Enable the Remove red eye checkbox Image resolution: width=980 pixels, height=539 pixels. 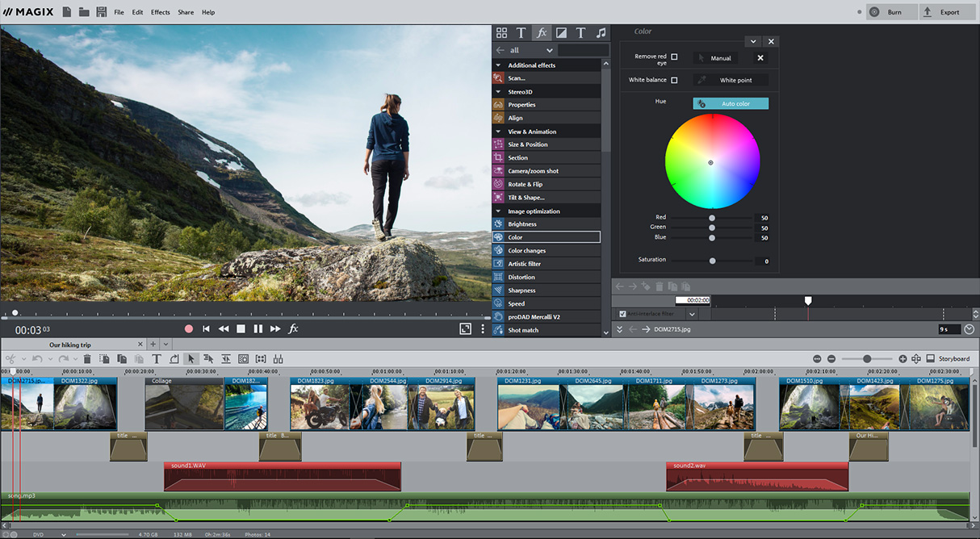(674, 57)
